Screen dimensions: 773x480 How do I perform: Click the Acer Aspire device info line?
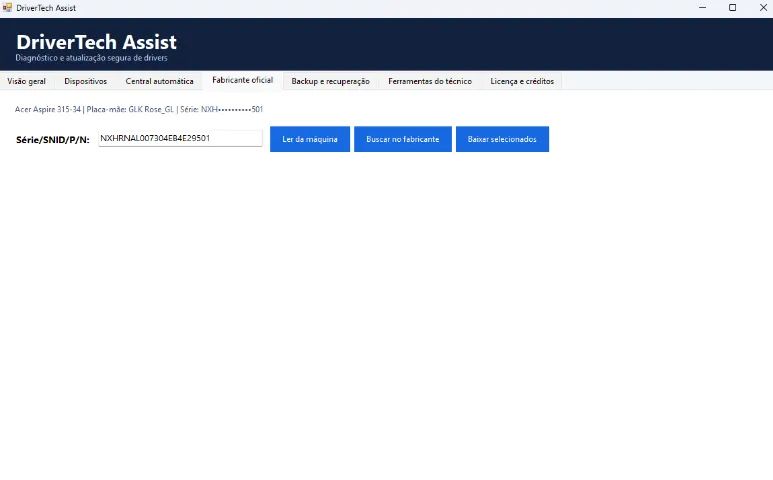click(x=139, y=109)
